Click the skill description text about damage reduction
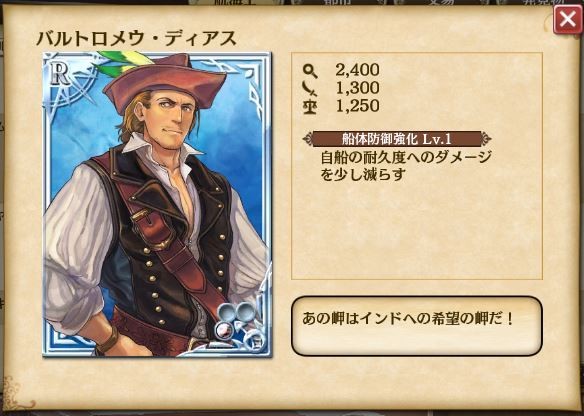This screenshot has height=416, width=584. (406, 166)
